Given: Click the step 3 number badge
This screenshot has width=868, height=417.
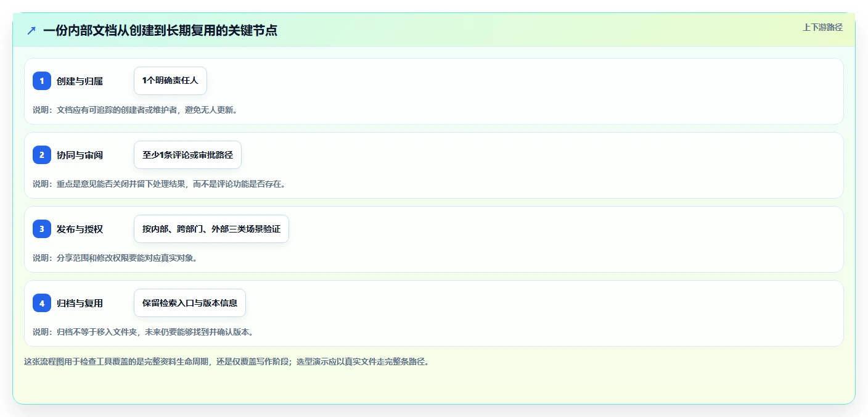Looking at the screenshot, I should (x=42, y=229).
